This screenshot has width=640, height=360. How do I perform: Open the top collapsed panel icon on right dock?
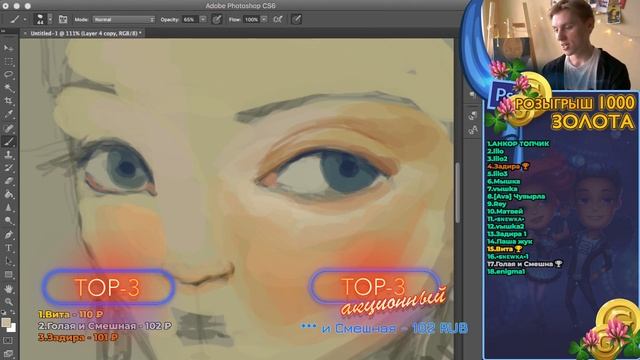point(473,95)
